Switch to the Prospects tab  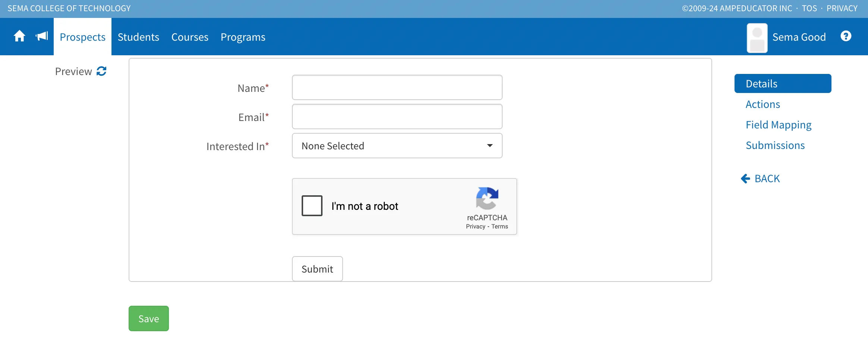[83, 37]
